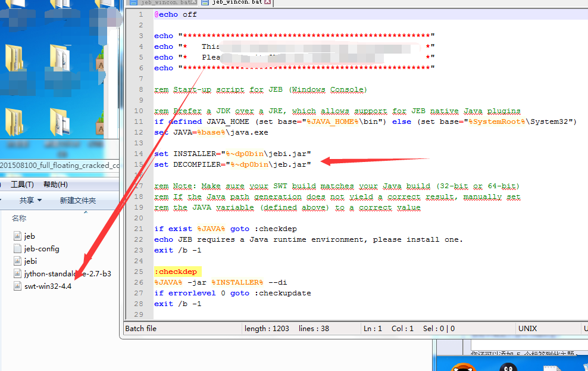
Task: Click the 'echo JEB requires a Java runtime' line
Action: (x=308, y=239)
